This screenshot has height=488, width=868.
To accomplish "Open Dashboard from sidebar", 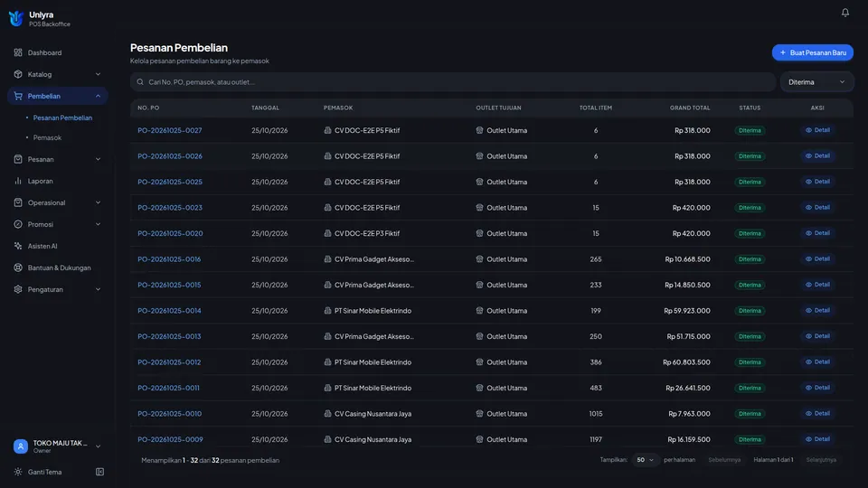I will tap(57, 52).
